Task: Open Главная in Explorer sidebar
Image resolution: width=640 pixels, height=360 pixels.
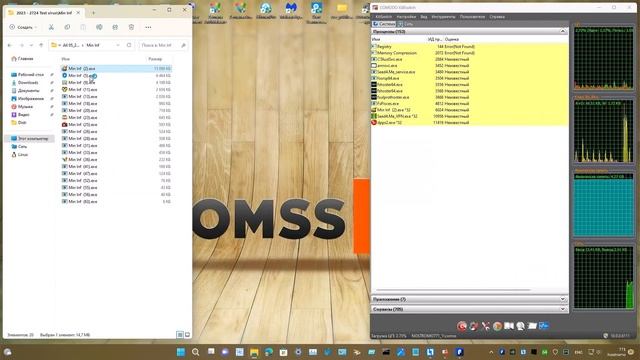Action: click(22, 59)
